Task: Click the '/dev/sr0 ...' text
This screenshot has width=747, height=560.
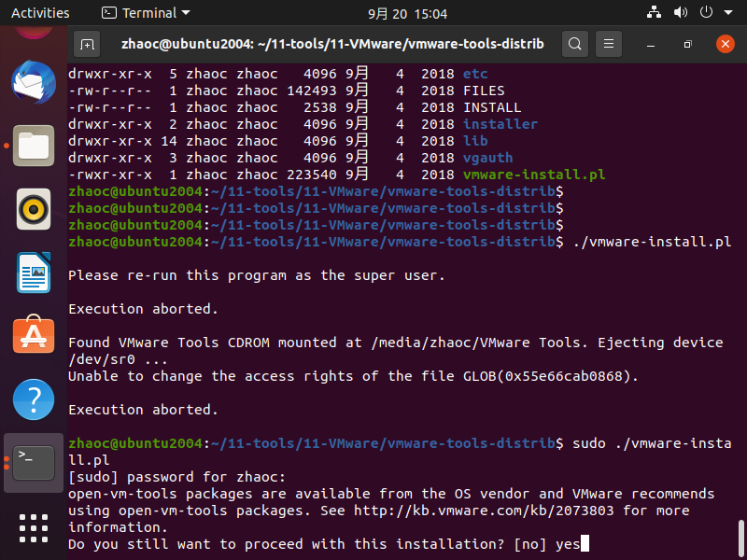Action: 118,359
